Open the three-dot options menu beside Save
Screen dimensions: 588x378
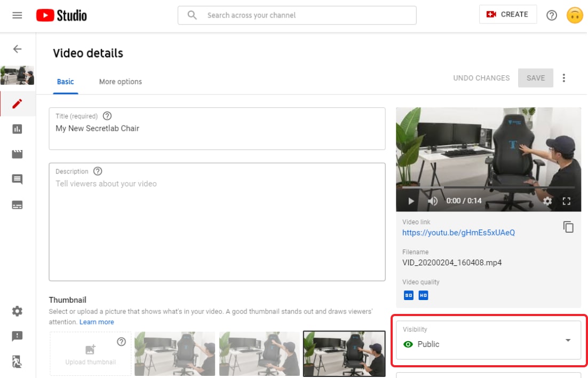(564, 78)
